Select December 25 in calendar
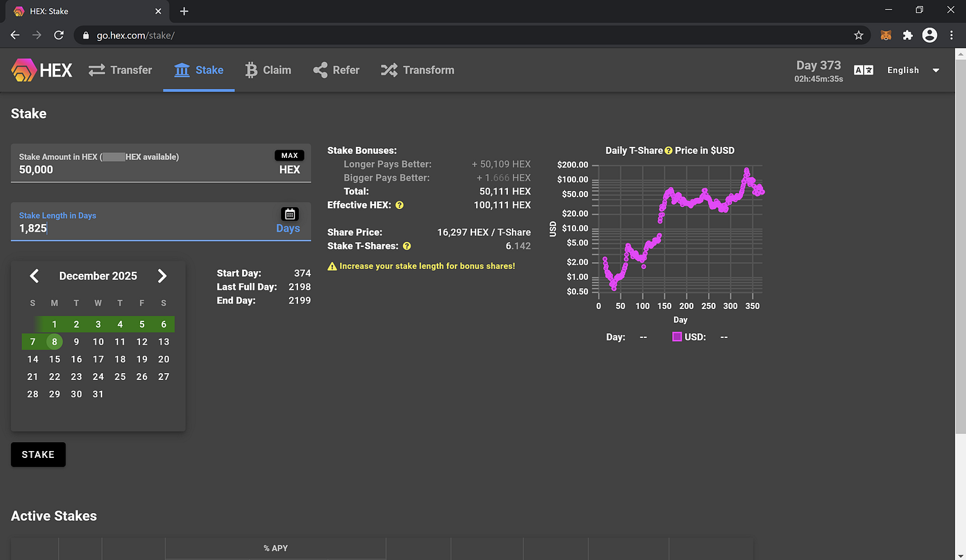 click(120, 377)
